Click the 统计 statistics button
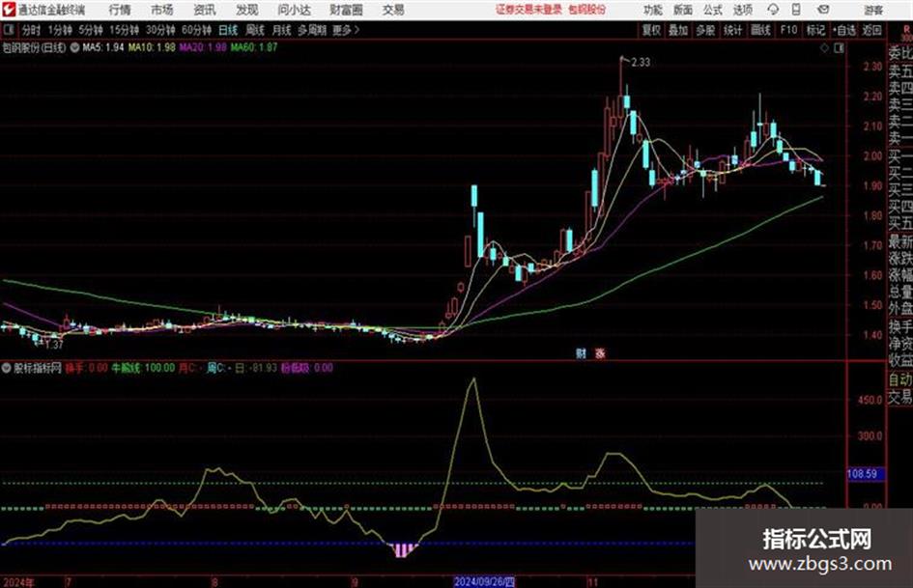913x588 pixels. coord(732,30)
